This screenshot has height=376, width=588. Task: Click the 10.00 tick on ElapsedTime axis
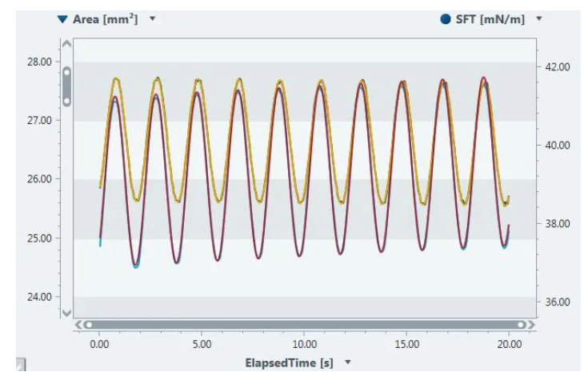(x=304, y=344)
